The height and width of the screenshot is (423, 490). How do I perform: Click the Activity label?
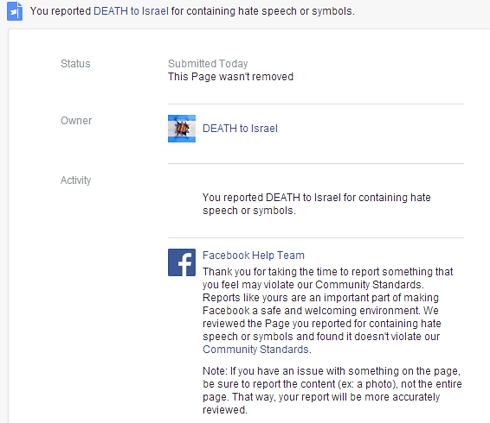pyautogui.click(x=76, y=180)
